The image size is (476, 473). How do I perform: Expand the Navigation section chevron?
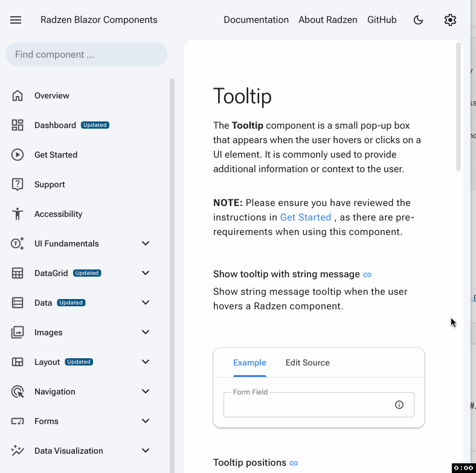pos(146,391)
